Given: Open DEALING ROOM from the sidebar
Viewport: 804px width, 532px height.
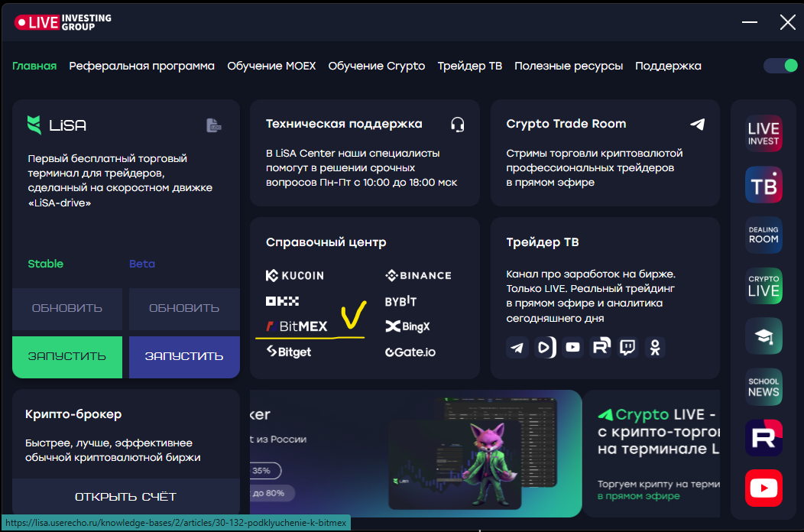Looking at the screenshot, I should (763, 235).
